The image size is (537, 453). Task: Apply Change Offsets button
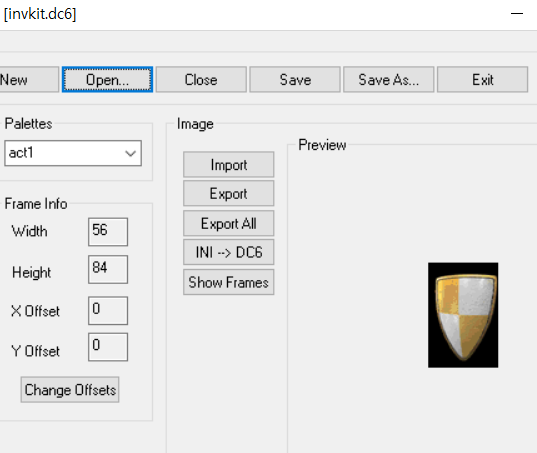click(70, 390)
